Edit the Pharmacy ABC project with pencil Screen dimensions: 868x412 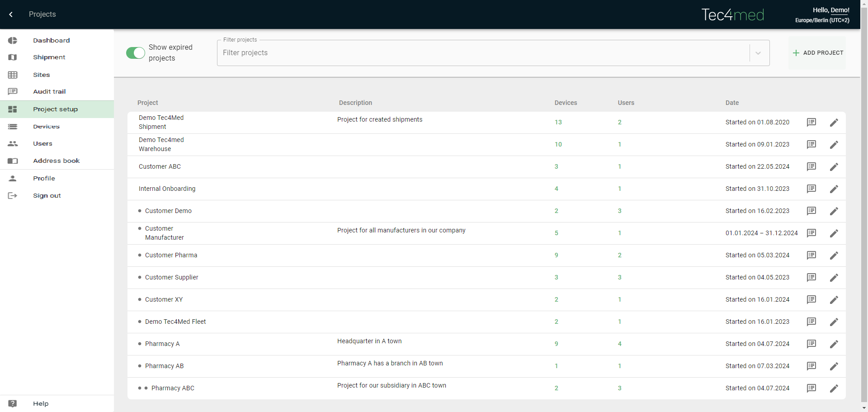(x=834, y=388)
